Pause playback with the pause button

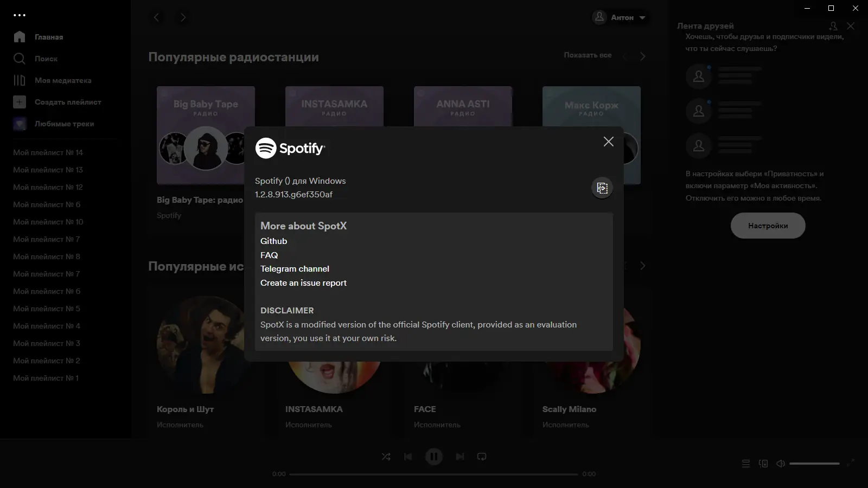coord(434,457)
